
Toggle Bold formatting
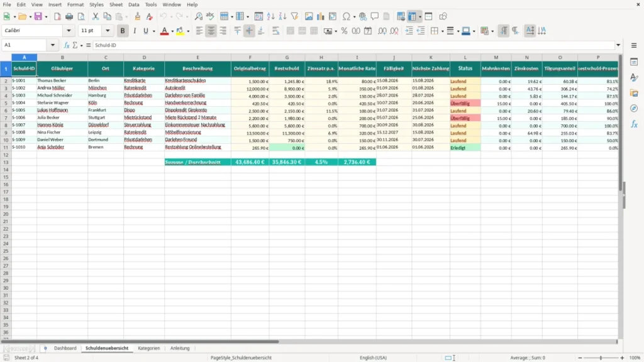coord(123,31)
